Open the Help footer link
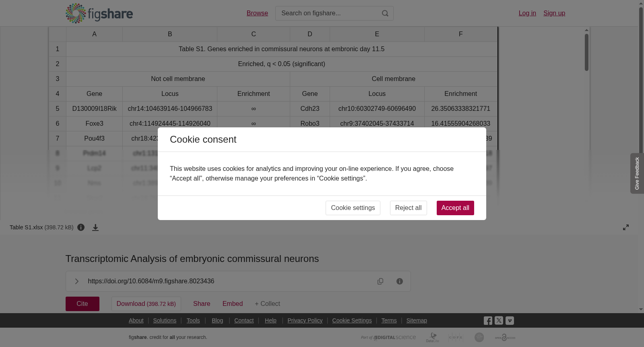This screenshot has height=347, width=644. (270, 320)
